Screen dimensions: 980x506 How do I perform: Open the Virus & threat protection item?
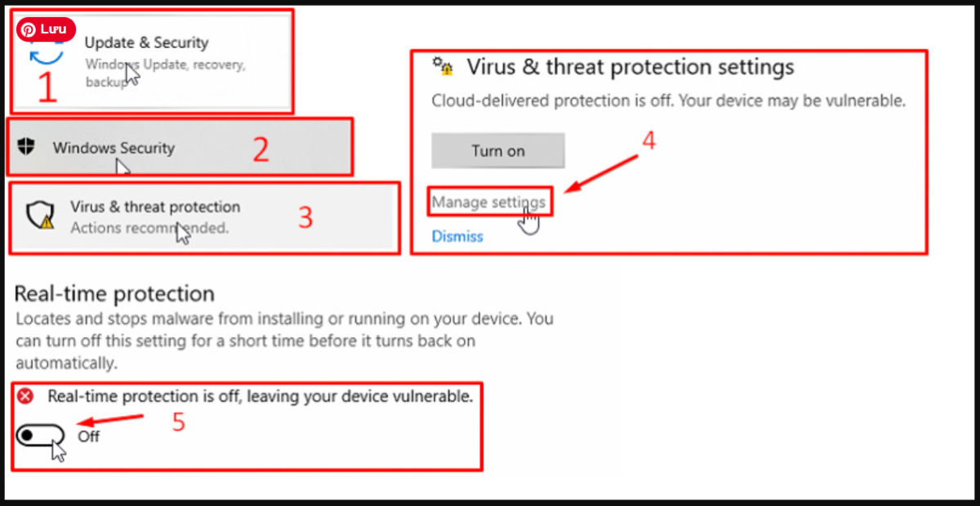click(155, 207)
